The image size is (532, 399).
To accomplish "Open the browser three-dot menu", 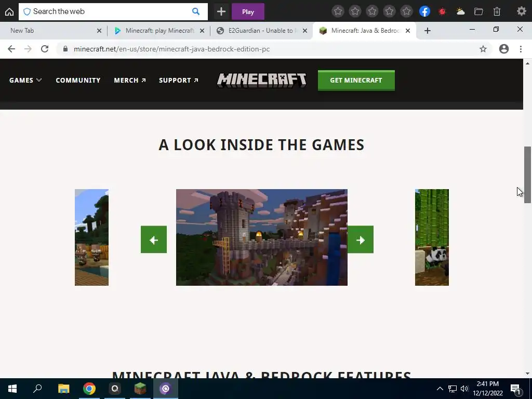I will tap(521, 49).
